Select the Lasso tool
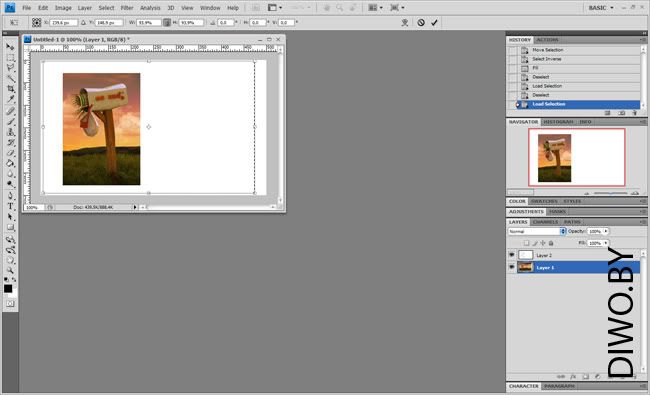 (x=10, y=68)
